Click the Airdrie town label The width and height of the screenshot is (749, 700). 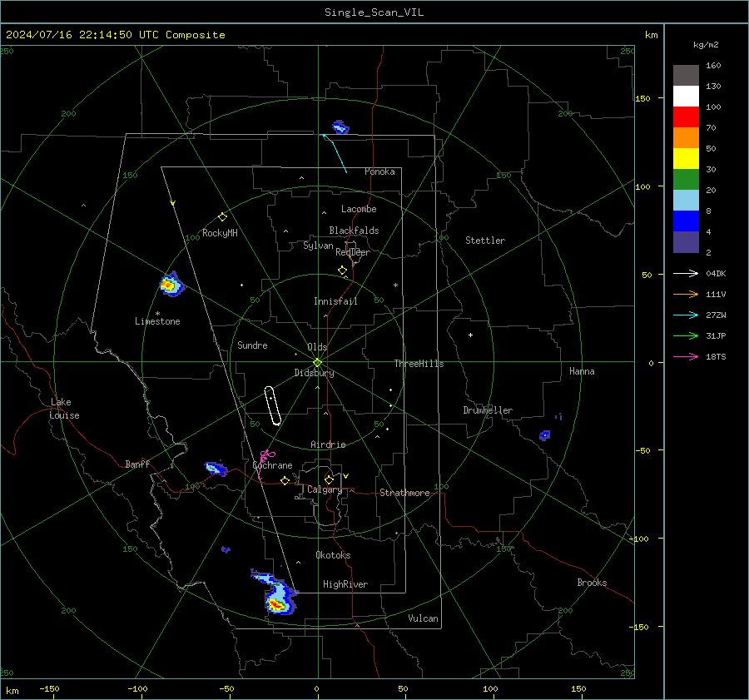click(328, 444)
